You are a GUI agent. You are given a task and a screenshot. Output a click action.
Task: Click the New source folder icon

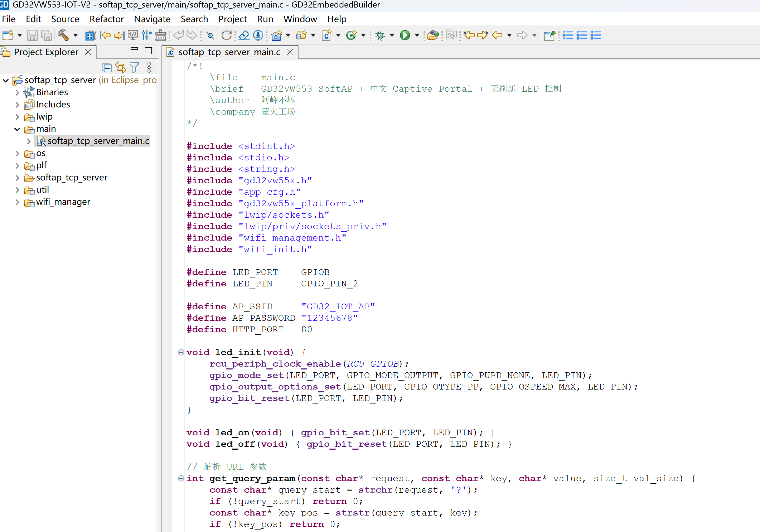pos(302,35)
